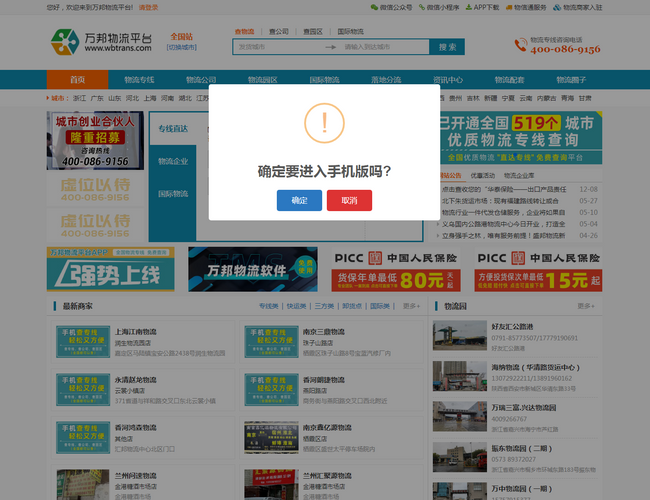Filter latest merchants by 国际类
650x500 pixels.
point(380,306)
